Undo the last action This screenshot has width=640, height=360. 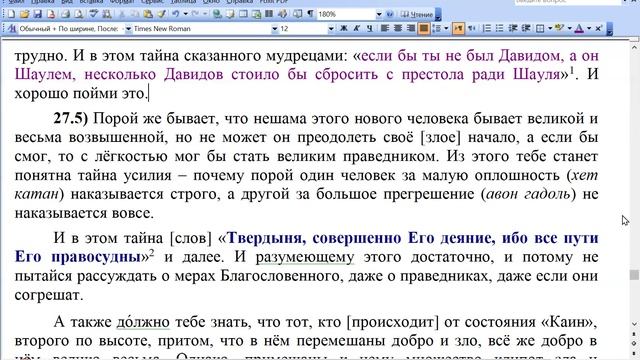(176, 14)
